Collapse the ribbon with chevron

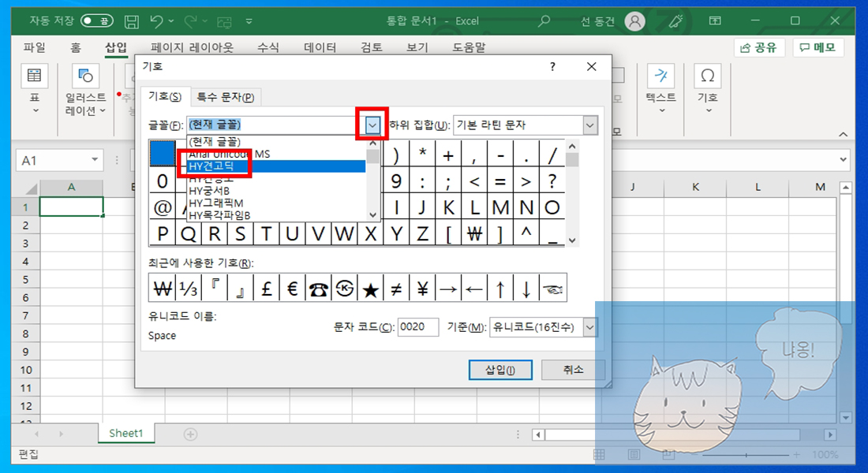843,135
